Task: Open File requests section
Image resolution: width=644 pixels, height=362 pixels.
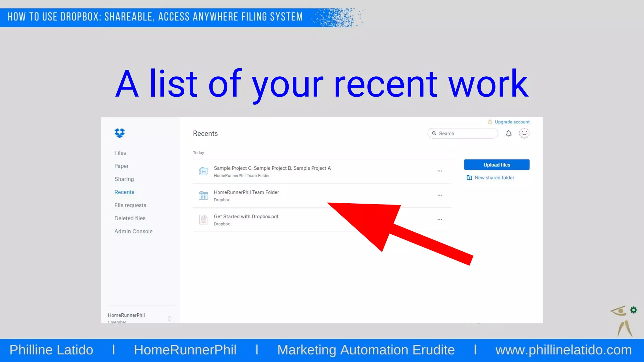Action: point(130,205)
